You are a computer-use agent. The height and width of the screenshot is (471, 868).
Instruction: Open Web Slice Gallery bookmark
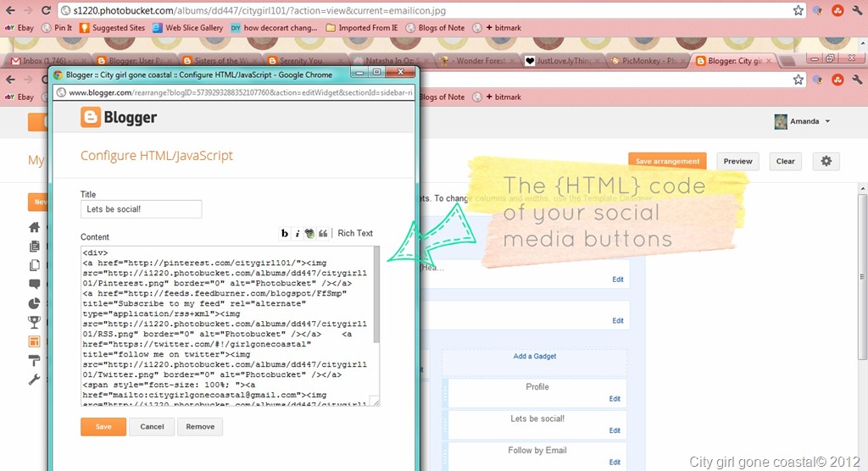[x=187, y=28]
